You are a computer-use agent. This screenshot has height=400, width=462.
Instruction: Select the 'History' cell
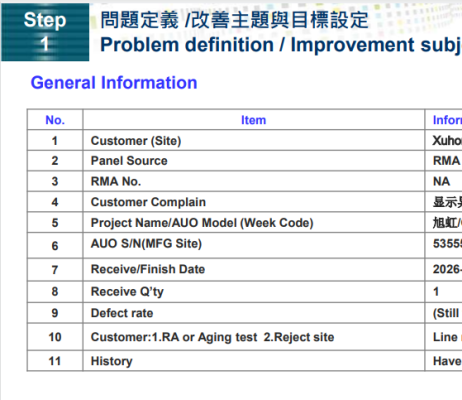254,361
